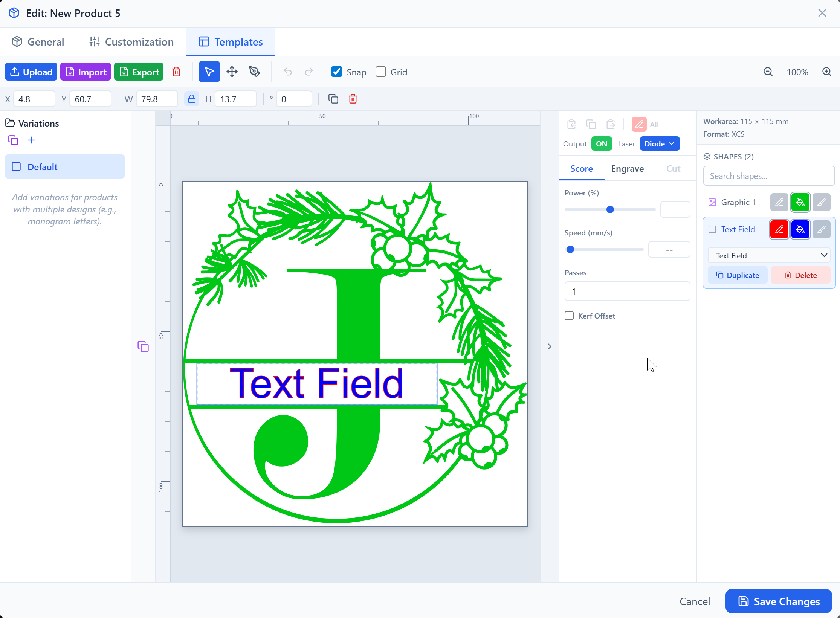Duplicate the Text Field shape

(x=738, y=275)
